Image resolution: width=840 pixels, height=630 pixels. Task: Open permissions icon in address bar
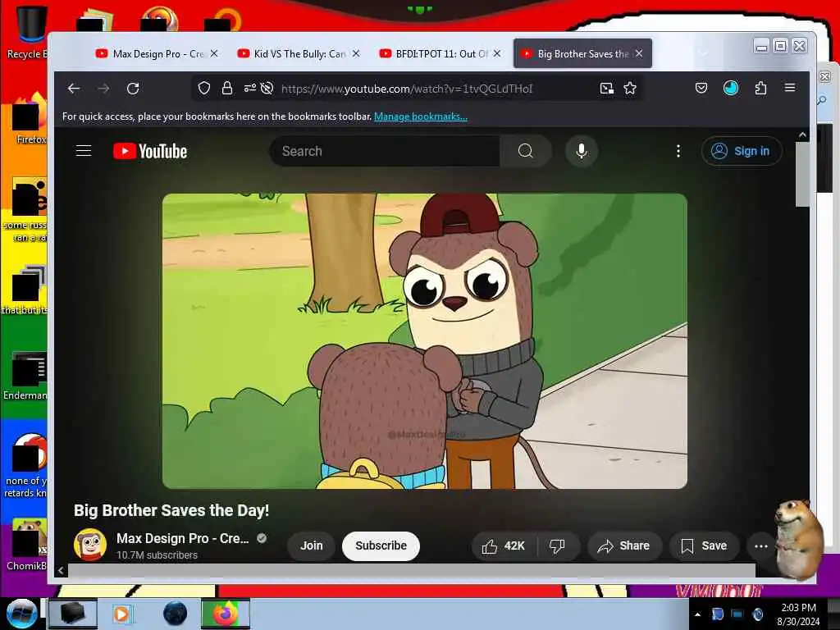click(249, 89)
